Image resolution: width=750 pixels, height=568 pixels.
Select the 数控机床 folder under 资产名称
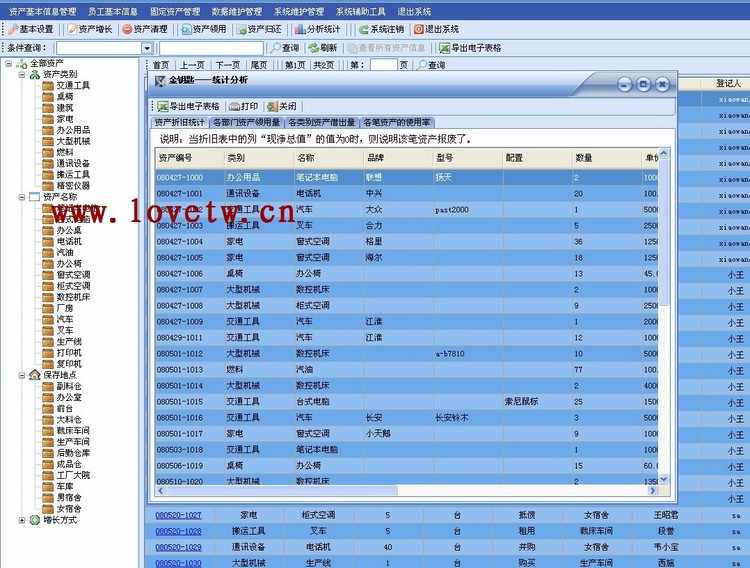point(66,297)
